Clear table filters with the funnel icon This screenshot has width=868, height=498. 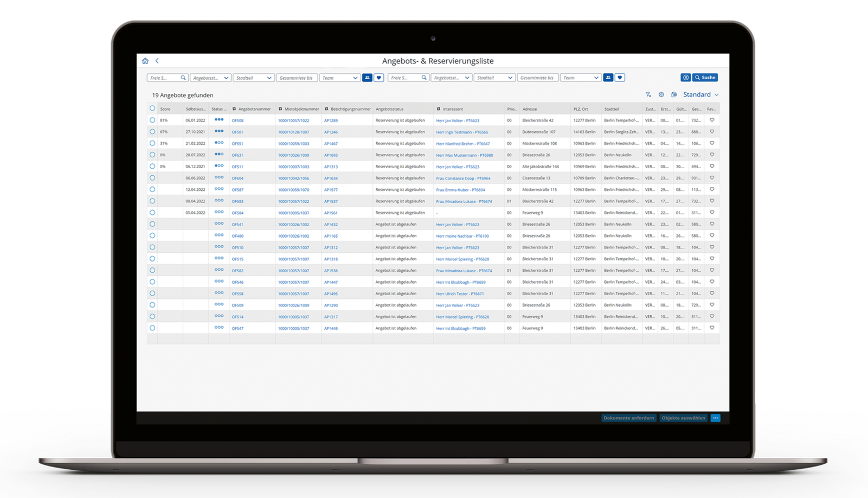[x=648, y=94]
